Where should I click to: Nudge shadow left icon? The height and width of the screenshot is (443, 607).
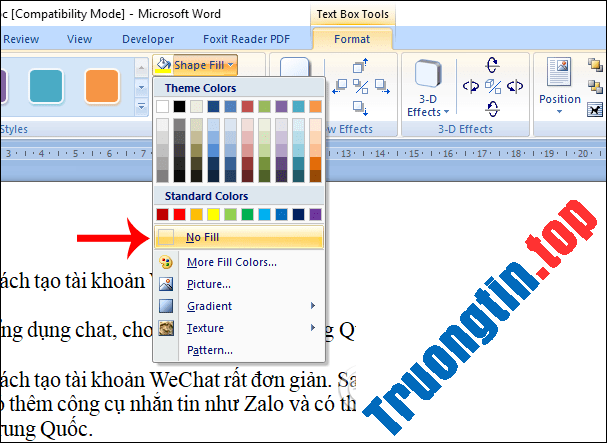(x=340, y=86)
